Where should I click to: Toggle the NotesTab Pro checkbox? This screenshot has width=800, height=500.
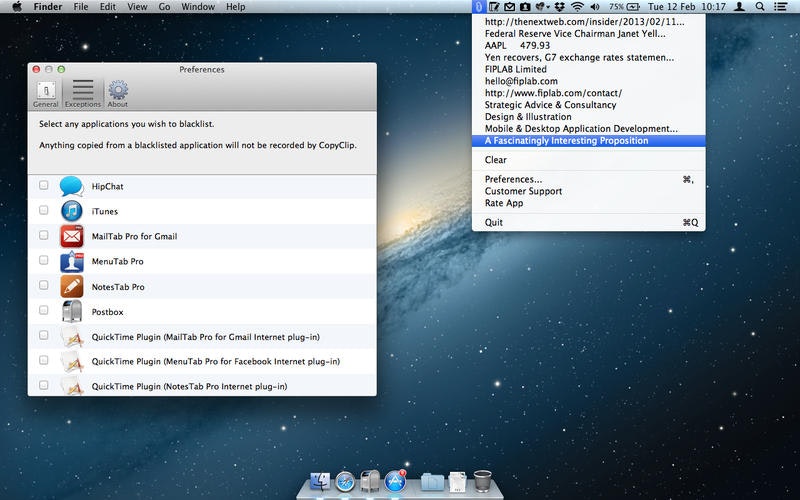pyautogui.click(x=44, y=285)
